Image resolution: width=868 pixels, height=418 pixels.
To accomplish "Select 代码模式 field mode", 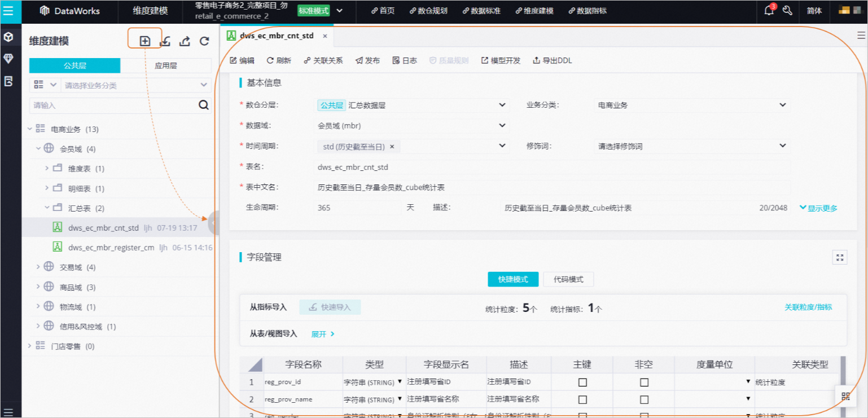I will pos(568,279).
